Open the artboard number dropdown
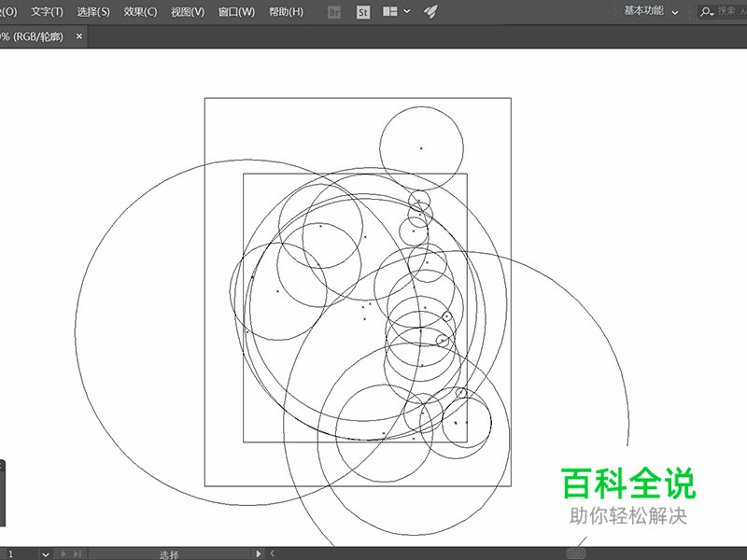Image resolution: width=747 pixels, height=560 pixels. [x=47, y=553]
